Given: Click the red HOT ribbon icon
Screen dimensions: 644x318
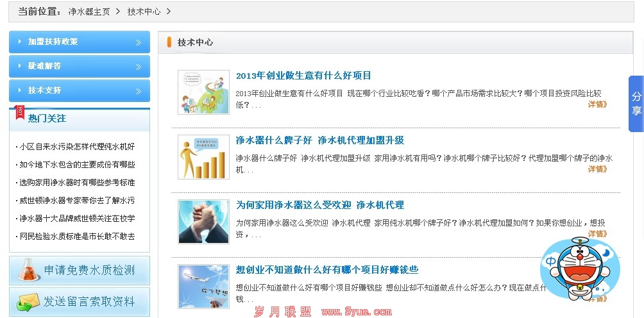Looking at the screenshot, I should point(19,112).
